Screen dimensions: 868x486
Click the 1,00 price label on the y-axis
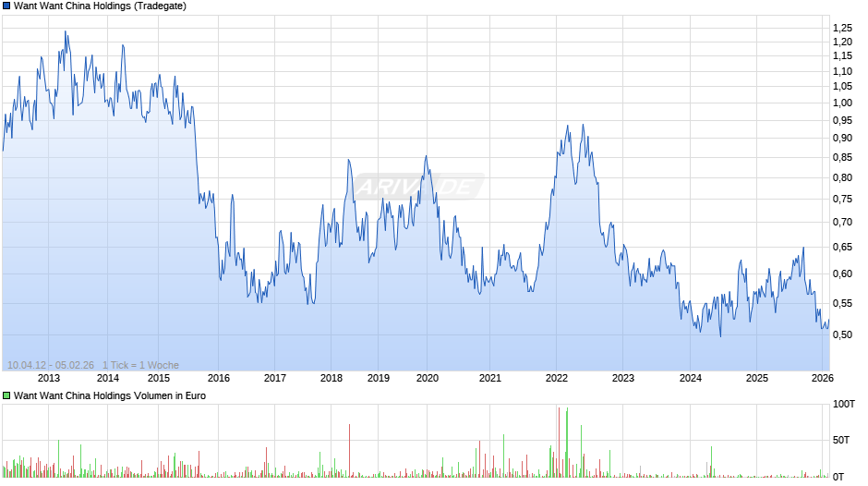pyautogui.click(x=842, y=103)
